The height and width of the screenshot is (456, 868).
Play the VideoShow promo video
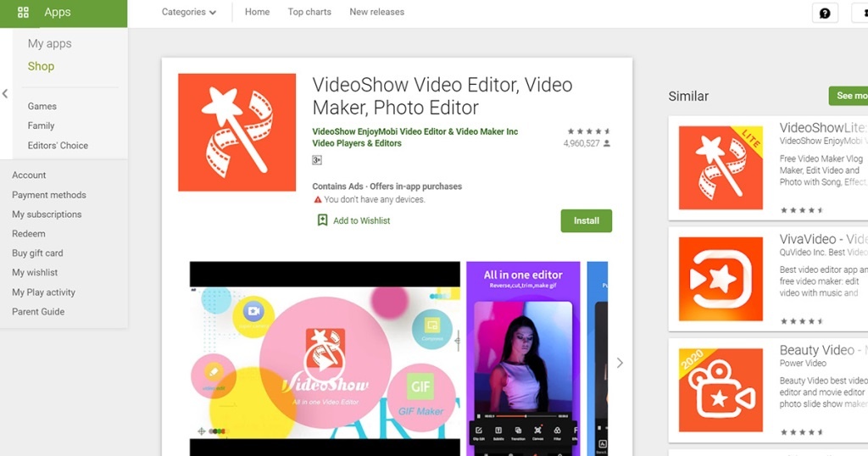point(325,364)
